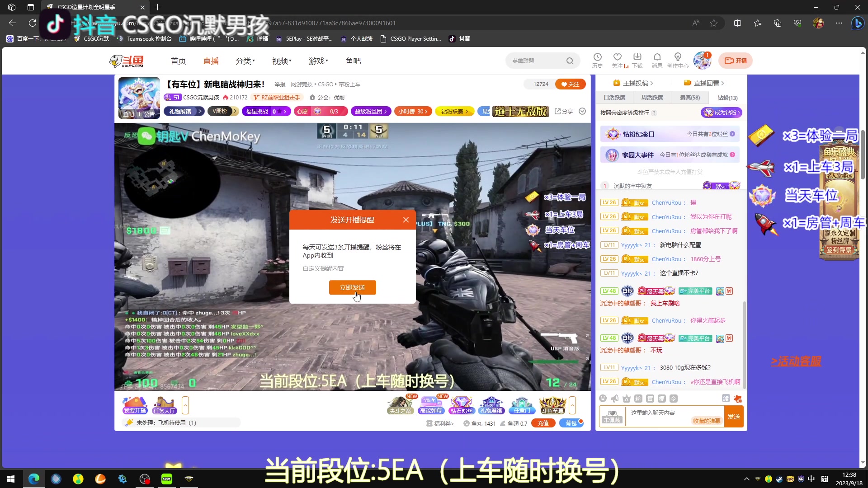Open the 创作中心 lightbulb icon
Image resolution: width=868 pixels, height=488 pixels.
click(x=678, y=60)
